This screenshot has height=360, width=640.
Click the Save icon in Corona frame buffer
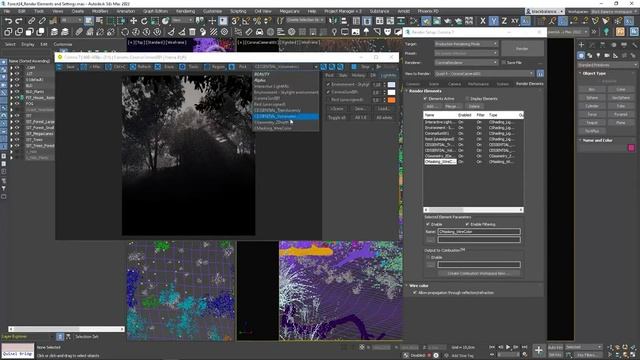click(60, 67)
